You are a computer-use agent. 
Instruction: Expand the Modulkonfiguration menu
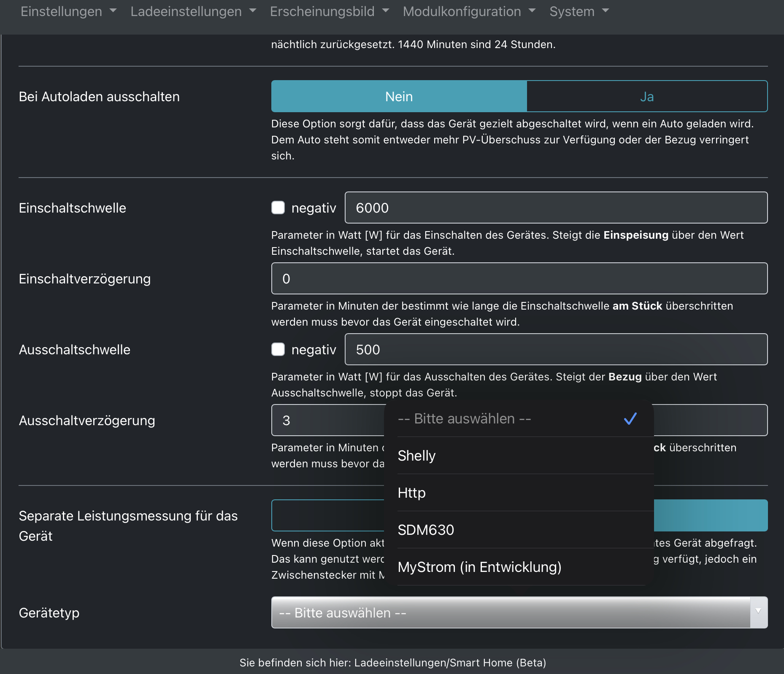coord(469,11)
